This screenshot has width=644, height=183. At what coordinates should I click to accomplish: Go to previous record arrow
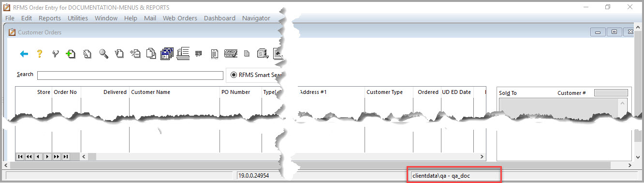(38, 156)
